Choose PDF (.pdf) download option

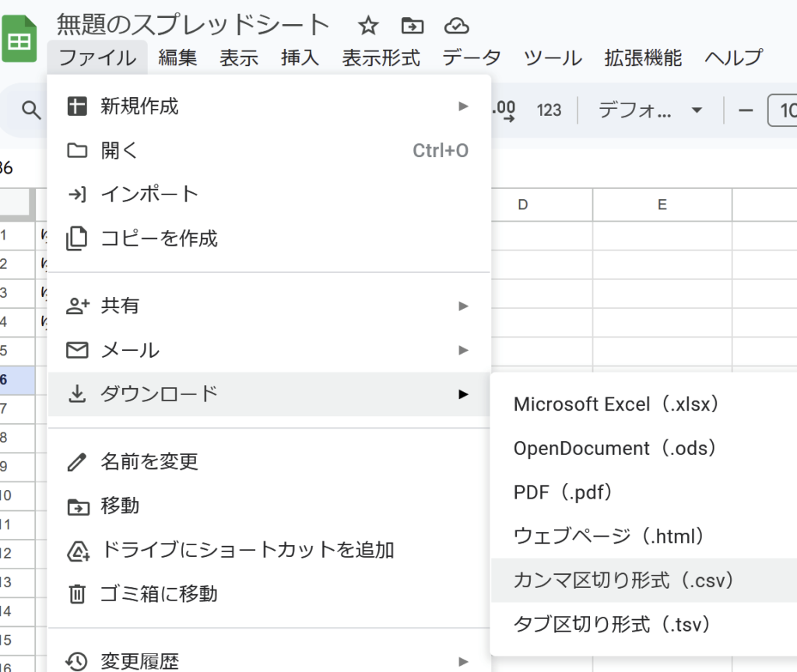[564, 492]
